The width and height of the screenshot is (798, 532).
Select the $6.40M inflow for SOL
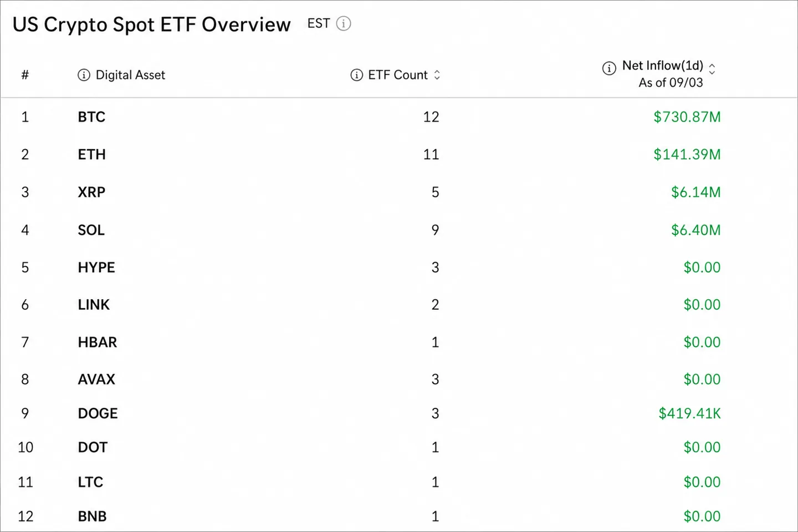point(696,230)
